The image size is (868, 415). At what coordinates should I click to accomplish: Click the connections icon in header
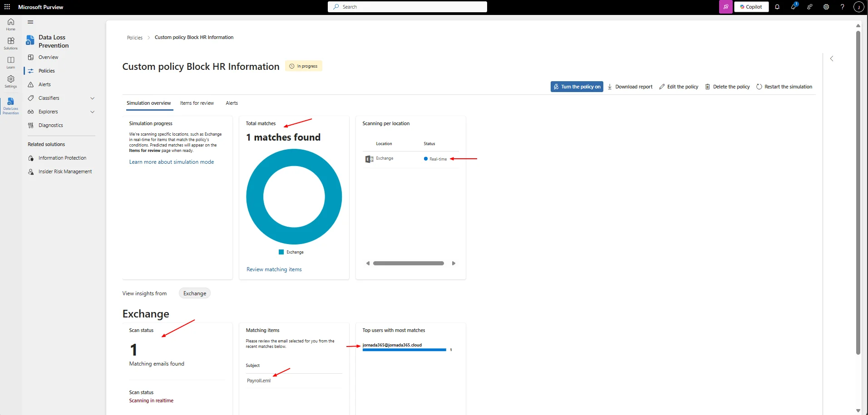click(810, 7)
